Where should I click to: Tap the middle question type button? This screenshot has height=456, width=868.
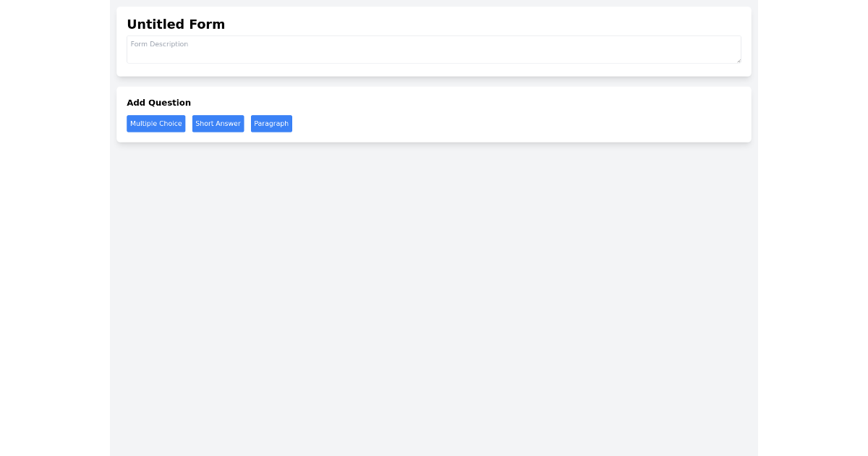click(218, 123)
